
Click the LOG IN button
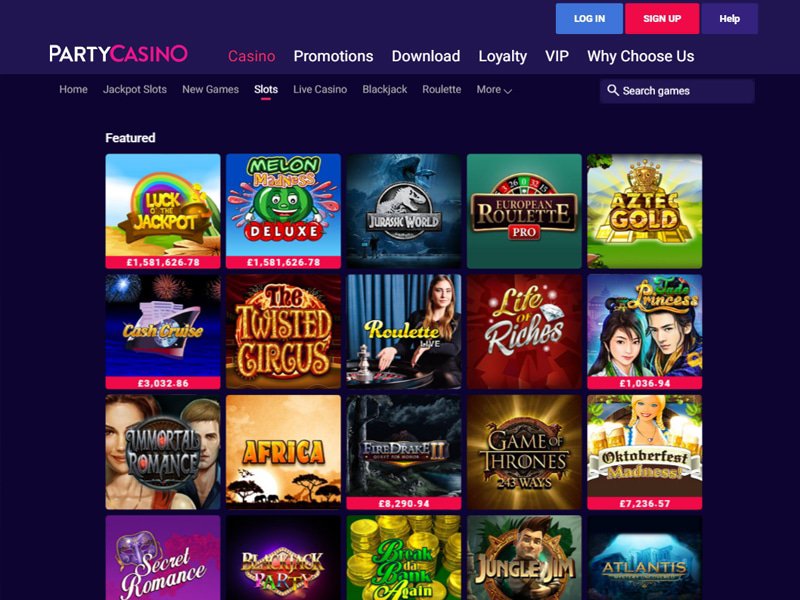[x=589, y=19]
